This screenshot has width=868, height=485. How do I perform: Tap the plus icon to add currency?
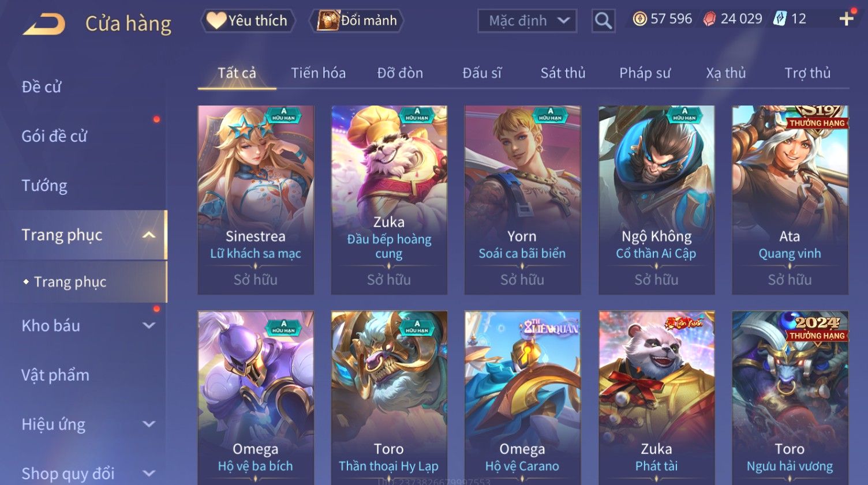coord(847,19)
